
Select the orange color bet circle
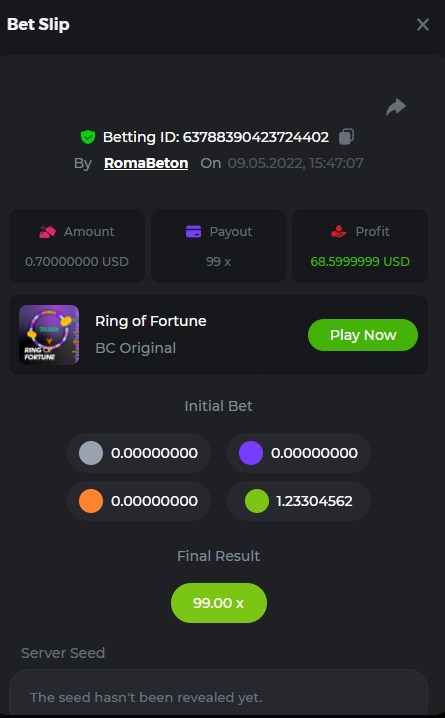pyautogui.click(x=91, y=501)
